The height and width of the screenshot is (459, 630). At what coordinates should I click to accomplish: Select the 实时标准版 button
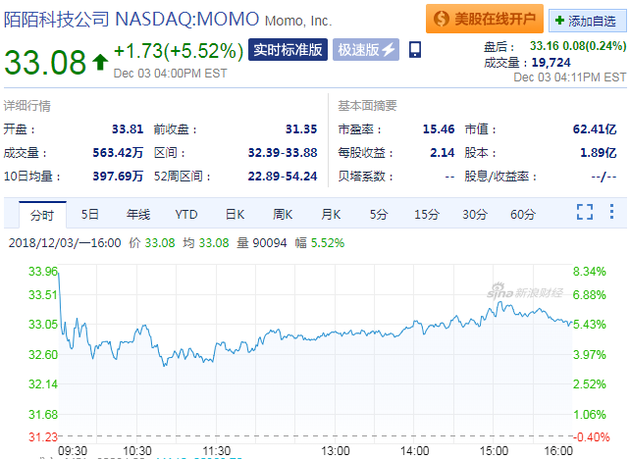point(288,50)
